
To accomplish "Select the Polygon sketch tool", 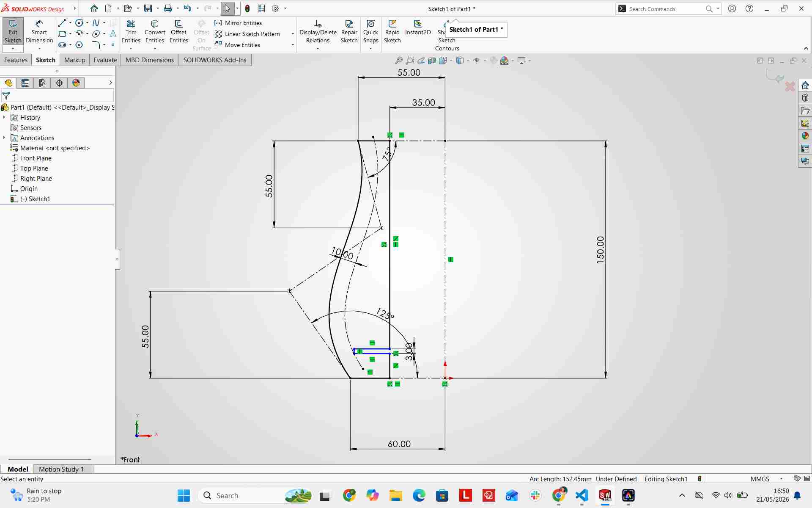I will click(79, 45).
